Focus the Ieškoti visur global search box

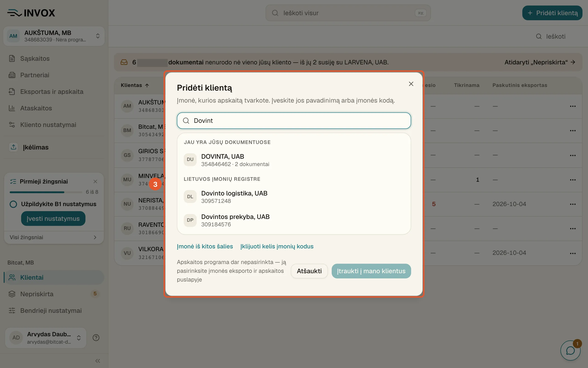coord(348,13)
